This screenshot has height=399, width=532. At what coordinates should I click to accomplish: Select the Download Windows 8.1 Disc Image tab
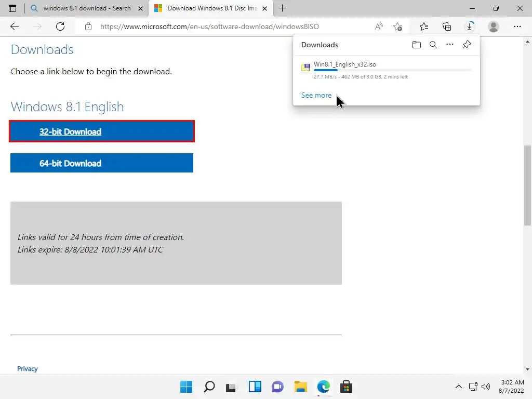(x=211, y=8)
